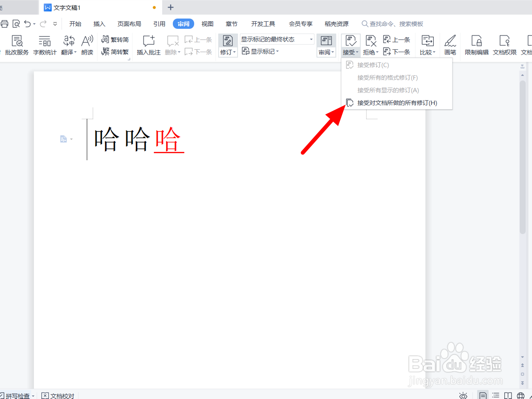Switch to the 插入 tab
The width and height of the screenshot is (532, 399).
tap(99, 24)
